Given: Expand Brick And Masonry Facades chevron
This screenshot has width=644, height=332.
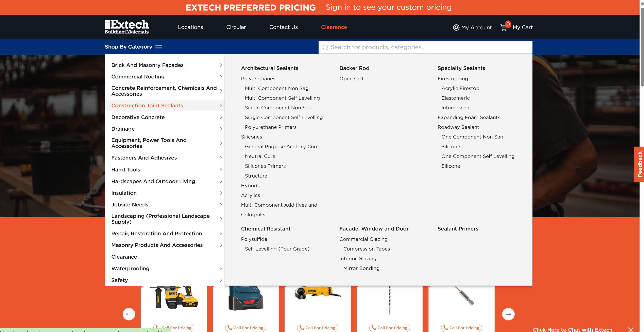Looking at the screenshot, I should tap(221, 65).
